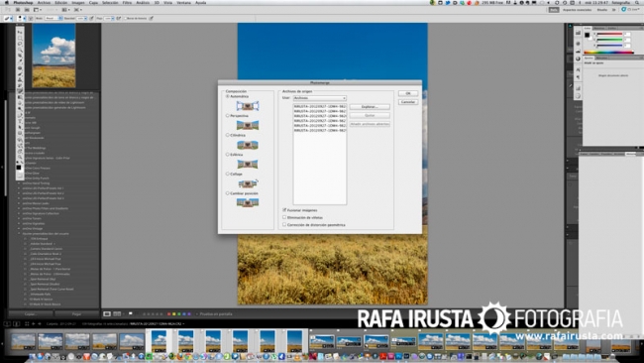The image size is (644, 363).
Task: Go forward using the filmstrip right arrow
Action: coord(39,324)
